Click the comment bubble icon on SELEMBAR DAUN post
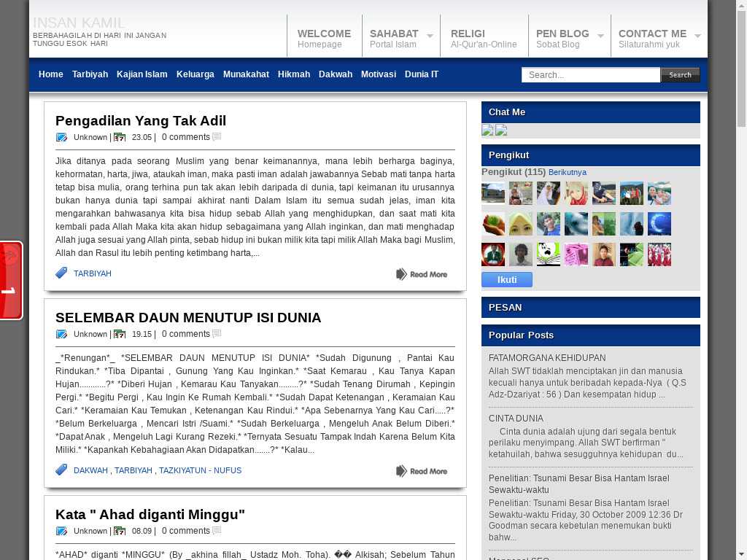747x560 pixels. click(217, 334)
